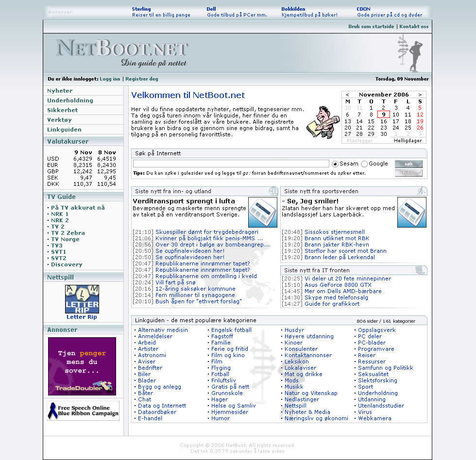Viewport: 476px width, 460px height.
Task: Open Alternativ medisin category
Action: coord(163,330)
